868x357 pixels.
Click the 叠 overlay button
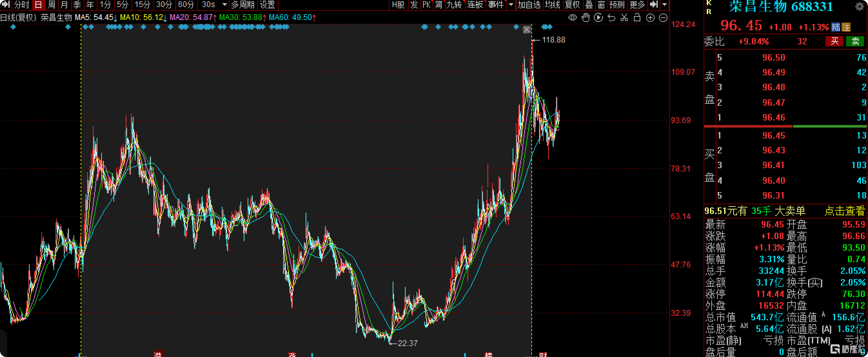tap(589, 5)
